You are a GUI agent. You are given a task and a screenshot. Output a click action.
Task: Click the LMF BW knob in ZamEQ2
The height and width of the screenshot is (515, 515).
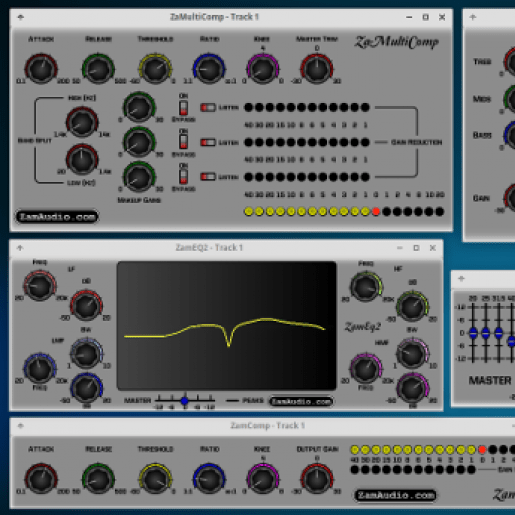[86, 354]
